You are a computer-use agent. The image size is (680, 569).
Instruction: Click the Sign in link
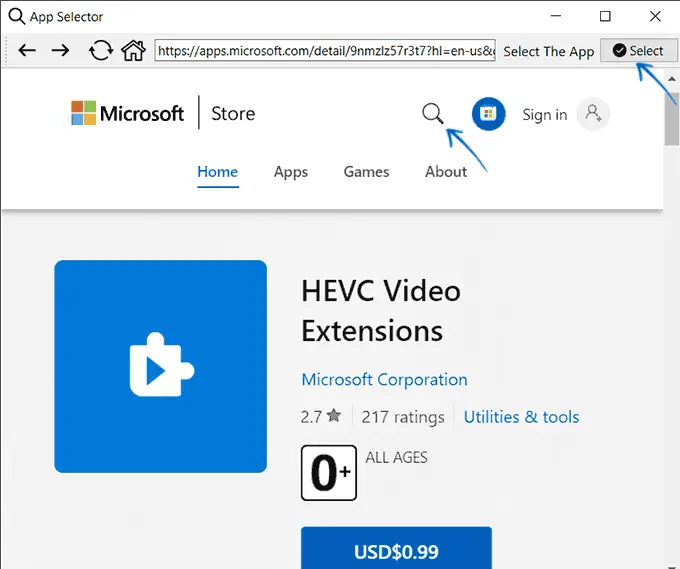coord(544,115)
